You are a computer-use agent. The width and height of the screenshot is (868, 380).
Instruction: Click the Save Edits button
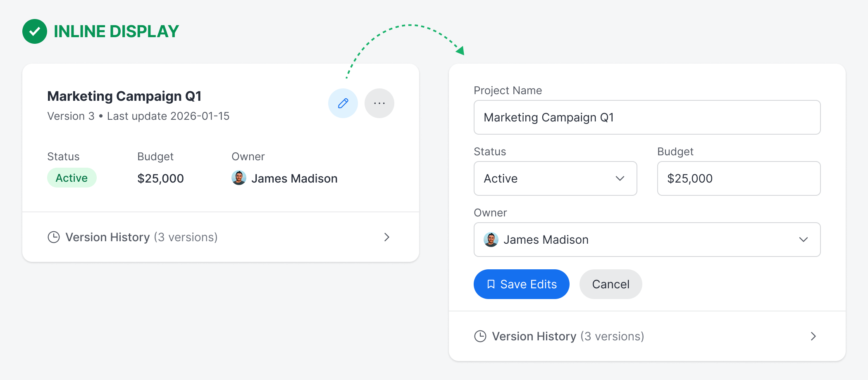coord(521,284)
